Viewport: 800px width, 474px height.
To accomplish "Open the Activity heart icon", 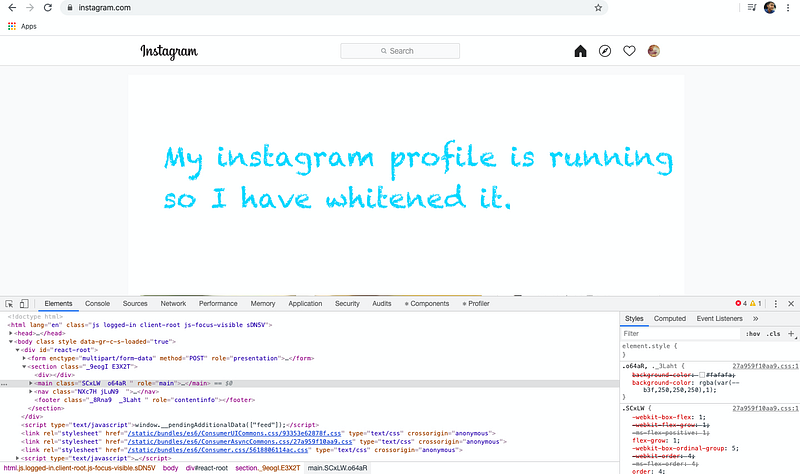I will [x=629, y=51].
